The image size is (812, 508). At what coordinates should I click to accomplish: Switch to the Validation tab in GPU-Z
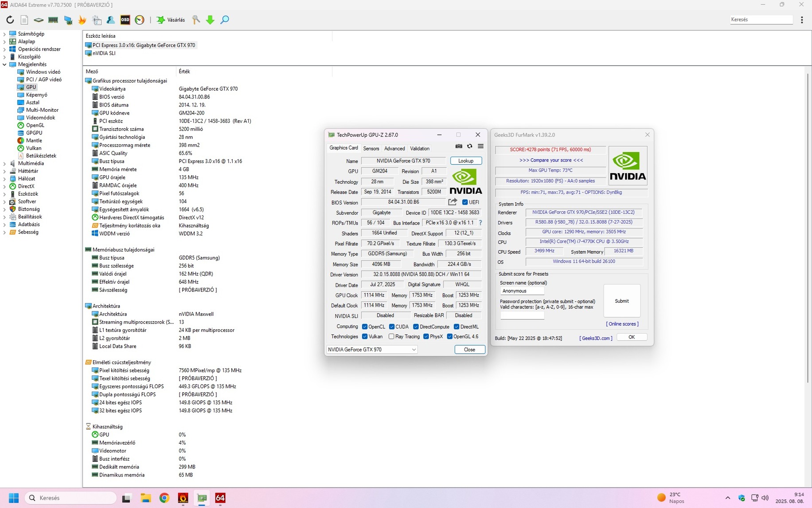(420, 149)
